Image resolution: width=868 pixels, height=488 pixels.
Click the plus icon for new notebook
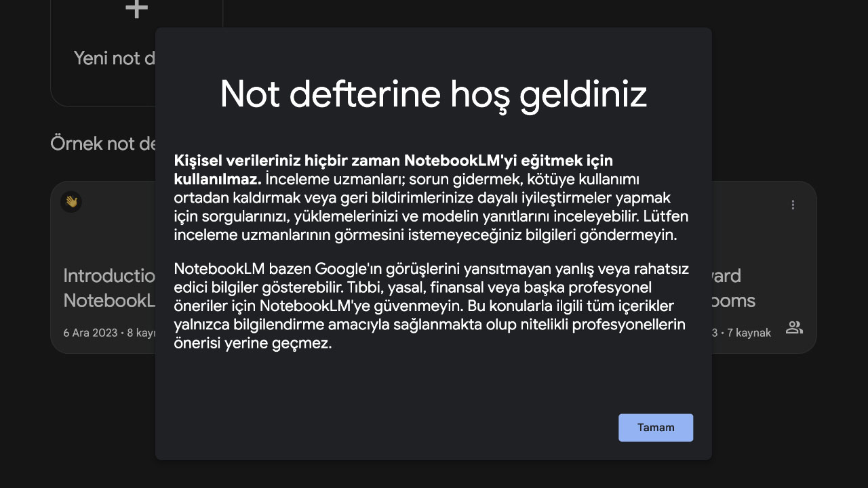coord(137,9)
